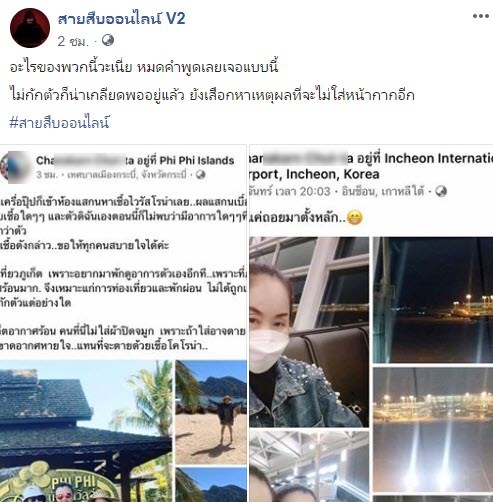Open the masked woman selfie photo
Screen dimensions: 493x502
coord(309,332)
